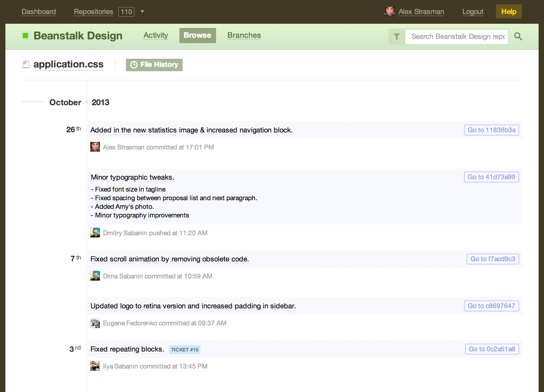
Task: Click Dmitry Sabanin's avatar beside 11:20 AM push
Action: (x=95, y=233)
